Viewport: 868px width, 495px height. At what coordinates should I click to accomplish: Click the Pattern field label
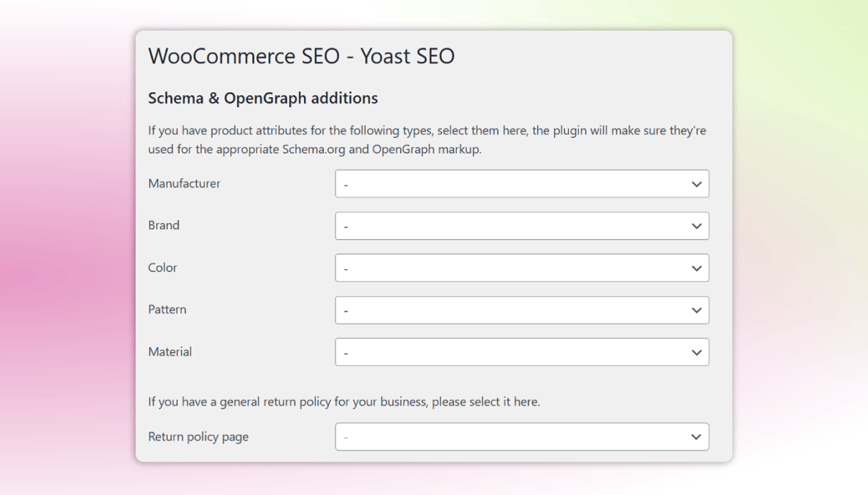coord(167,309)
